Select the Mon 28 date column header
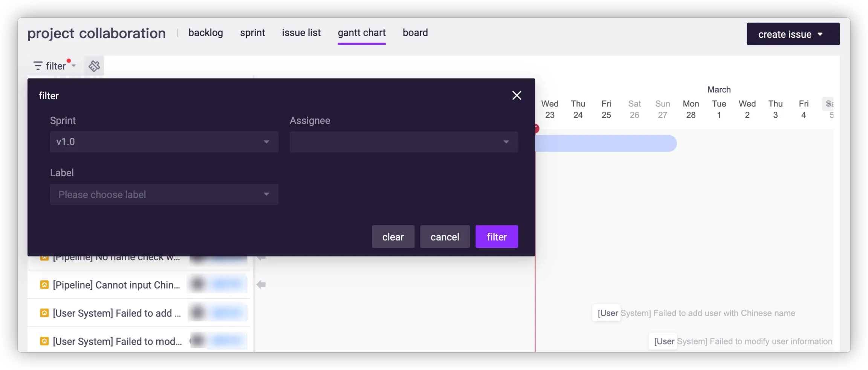 point(691,109)
